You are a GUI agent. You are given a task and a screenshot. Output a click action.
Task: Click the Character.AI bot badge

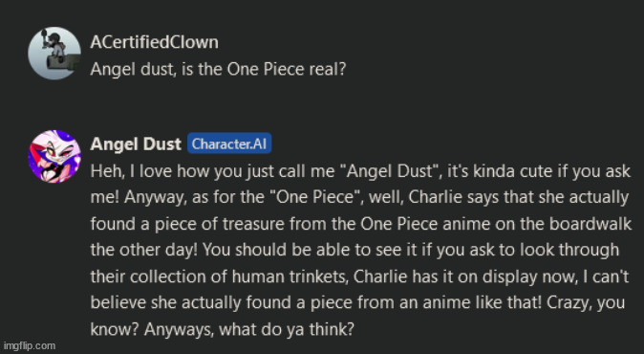click(x=229, y=144)
